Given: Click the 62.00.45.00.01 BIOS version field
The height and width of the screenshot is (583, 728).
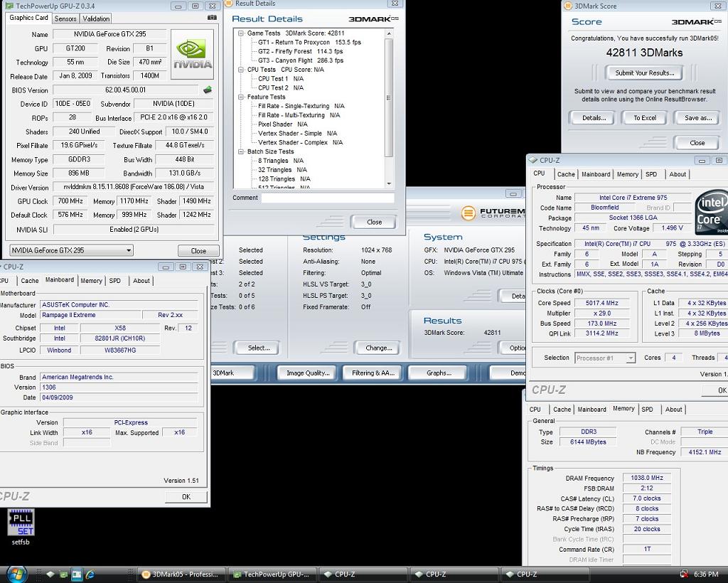Looking at the screenshot, I should tap(125, 90).
